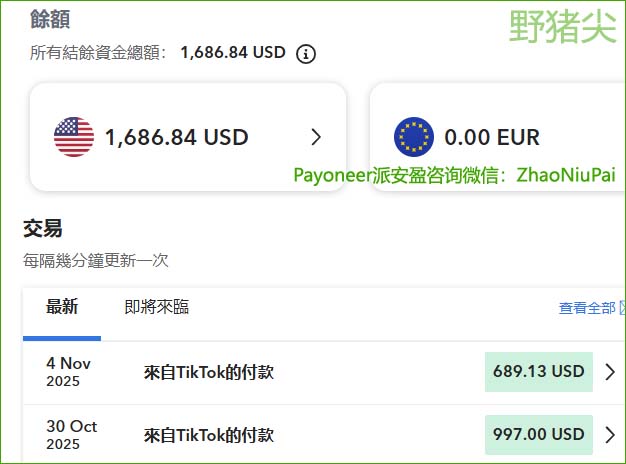Click the EU flag icon
The height and width of the screenshot is (464, 626).
(x=414, y=137)
